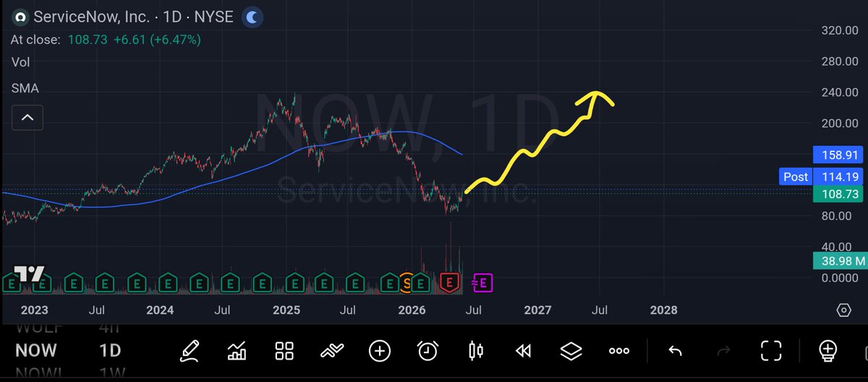Tap the 2024 label on time axis
The image size is (868, 382).
point(160,310)
